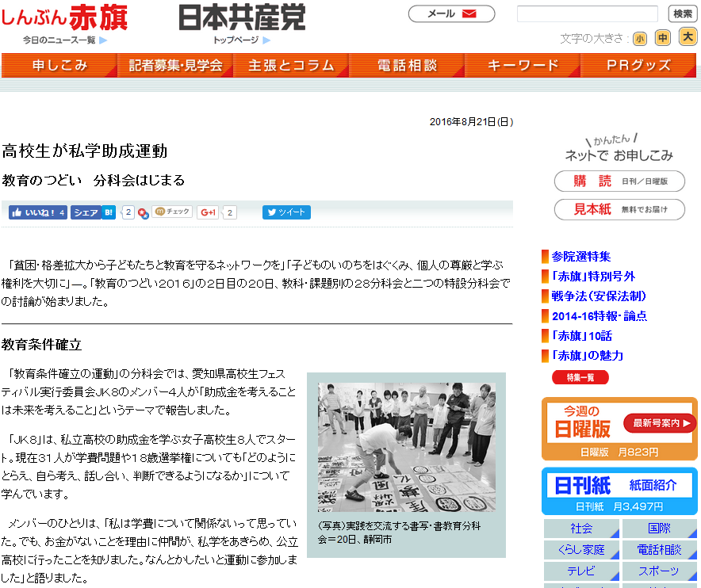Viewport: 701px width, 588px height.
Task: Open 戦争法(安保法制) link
Action: (599, 296)
